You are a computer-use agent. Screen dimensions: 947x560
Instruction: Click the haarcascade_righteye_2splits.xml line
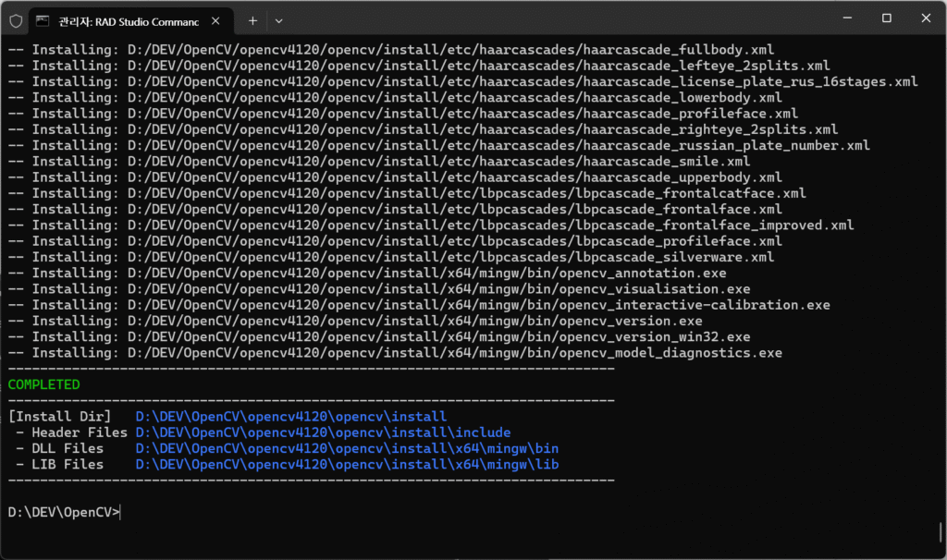(x=423, y=129)
